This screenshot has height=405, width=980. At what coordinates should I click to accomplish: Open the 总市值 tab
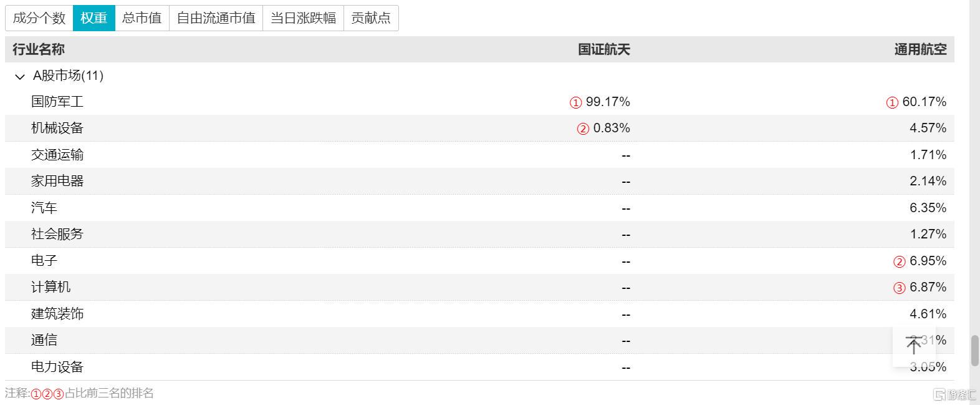click(142, 18)
